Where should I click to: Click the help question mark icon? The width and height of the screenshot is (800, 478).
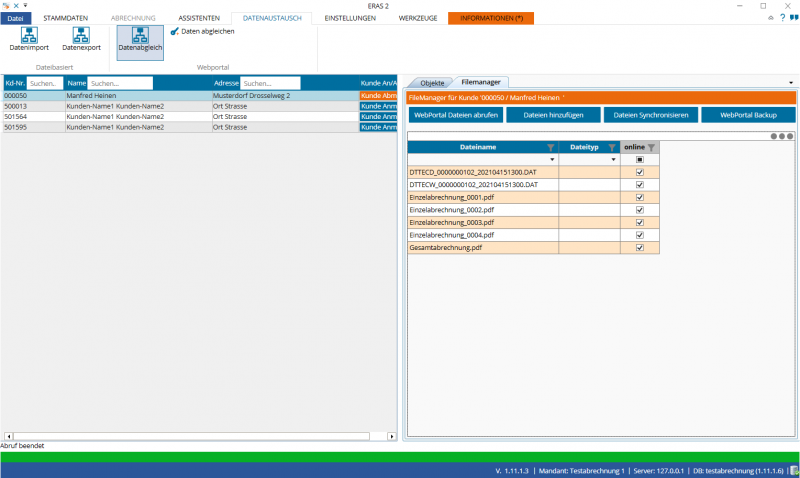tap(783, 18)
